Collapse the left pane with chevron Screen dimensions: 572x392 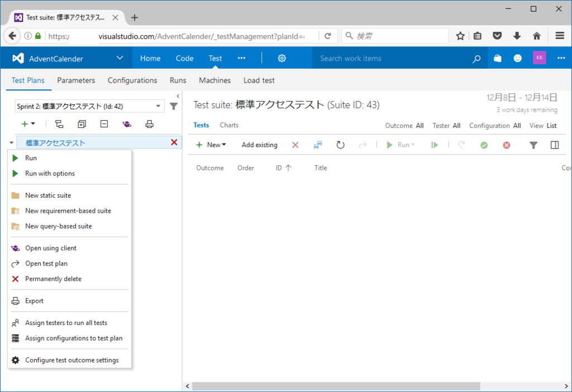(x=178, y=96)
